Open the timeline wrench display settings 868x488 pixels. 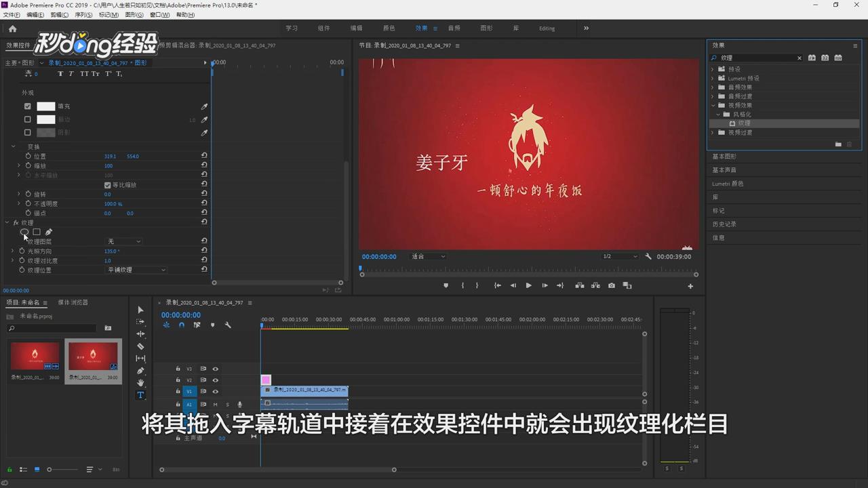[228, 325]
